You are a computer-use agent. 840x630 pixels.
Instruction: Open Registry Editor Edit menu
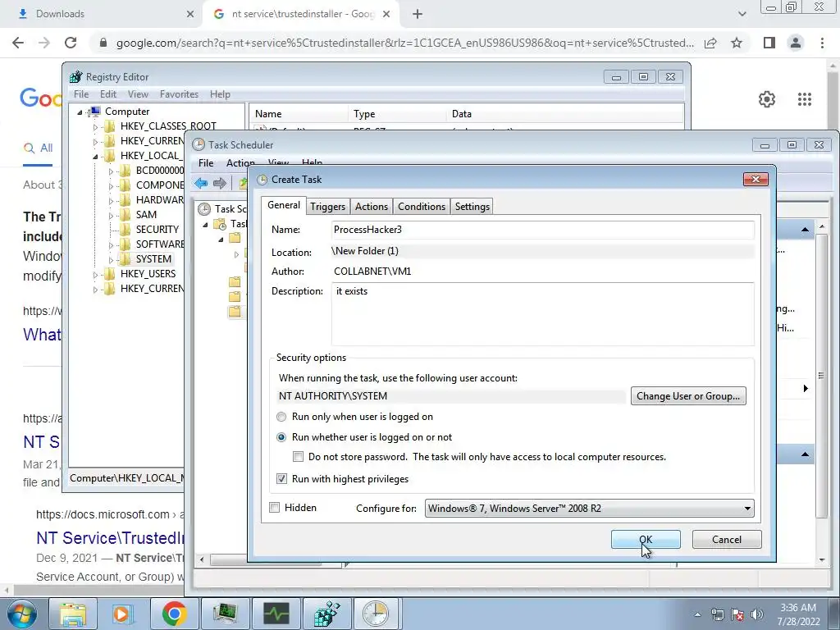(x=108, y=94)
